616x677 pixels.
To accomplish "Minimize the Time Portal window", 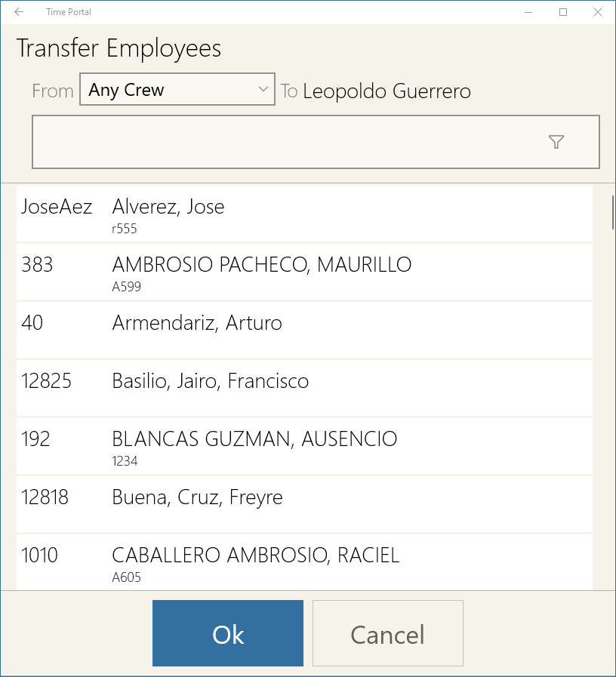I will (x=528, y=12).
